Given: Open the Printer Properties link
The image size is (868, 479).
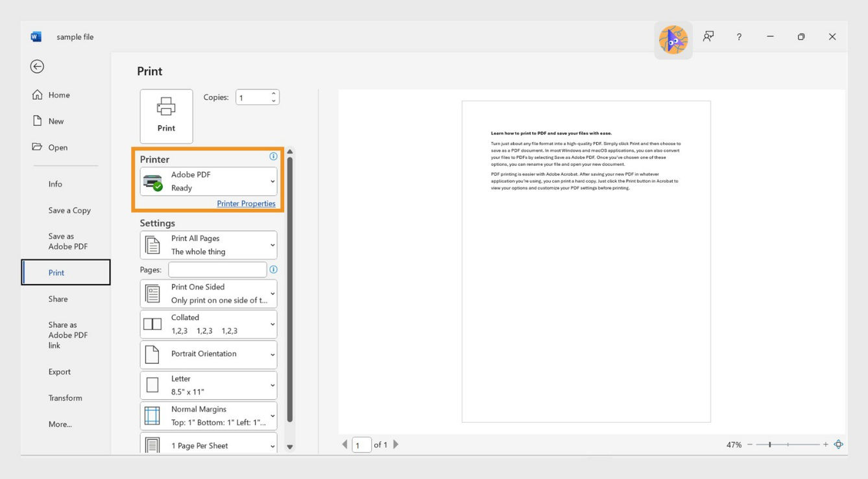Looking at the screenshot, I should click(x=247, y=203).
